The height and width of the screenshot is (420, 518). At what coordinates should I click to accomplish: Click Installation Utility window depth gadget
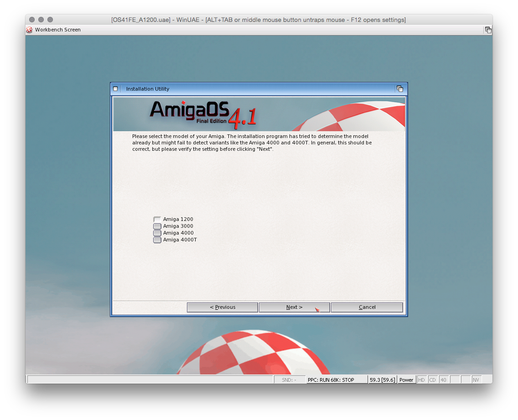click(x=400, y=89)
